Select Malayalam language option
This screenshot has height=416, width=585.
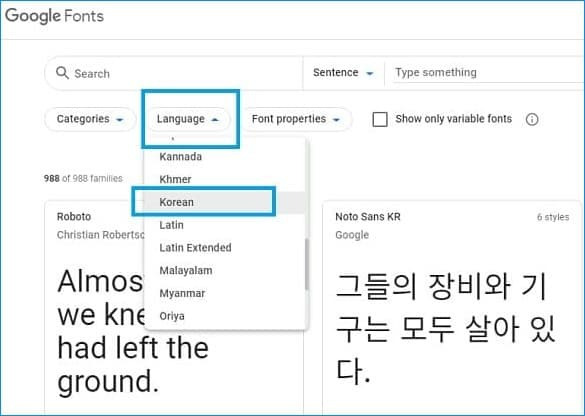[x=224, y=270]
